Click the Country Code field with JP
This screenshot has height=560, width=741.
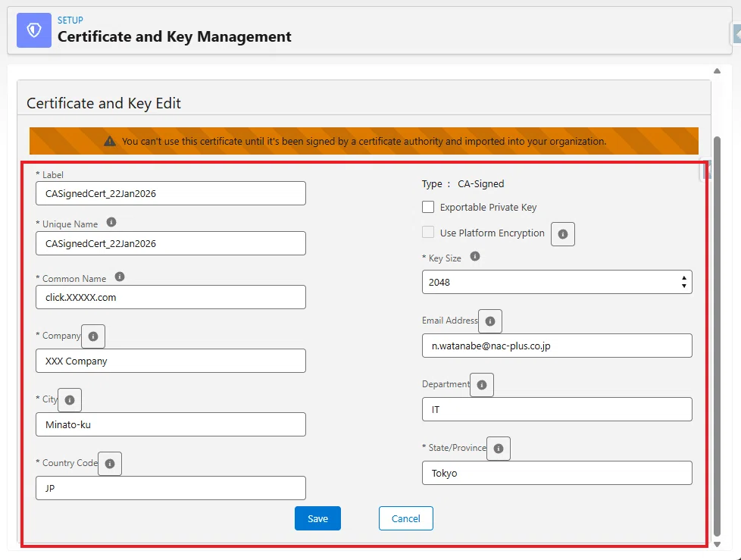[170, 488]
